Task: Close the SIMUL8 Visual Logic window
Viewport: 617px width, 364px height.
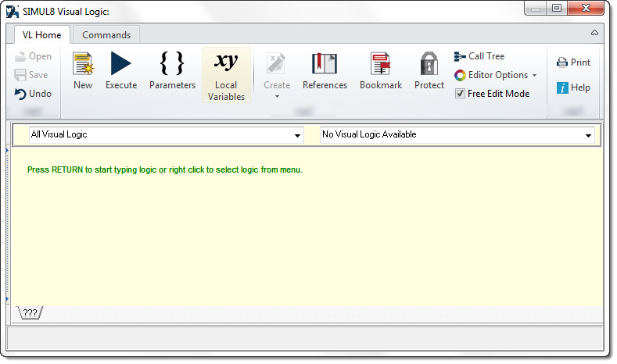Action: tap(586, 9)
